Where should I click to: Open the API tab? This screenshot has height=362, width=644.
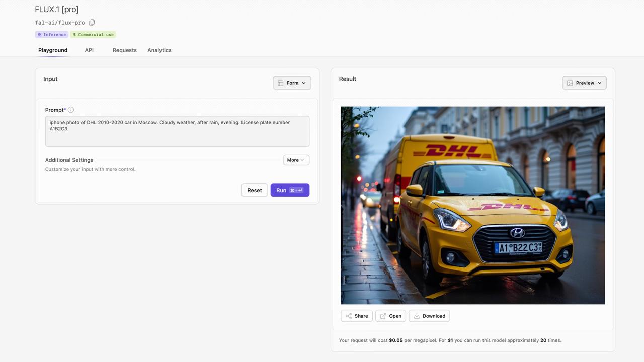89,50
